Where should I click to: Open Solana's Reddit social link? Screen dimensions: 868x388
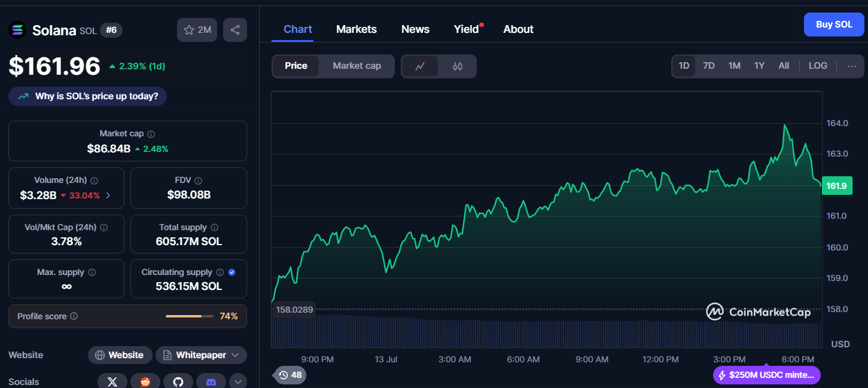[x=145, y=381]
